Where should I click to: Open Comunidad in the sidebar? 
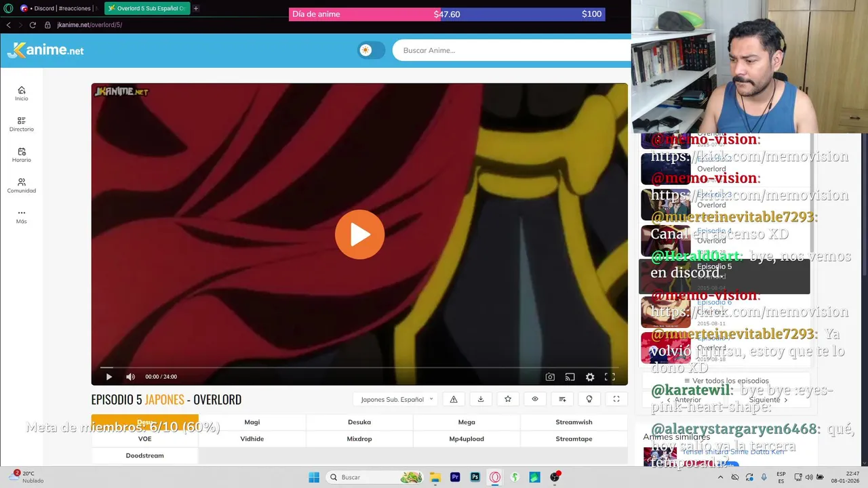(x=22, y=186)
